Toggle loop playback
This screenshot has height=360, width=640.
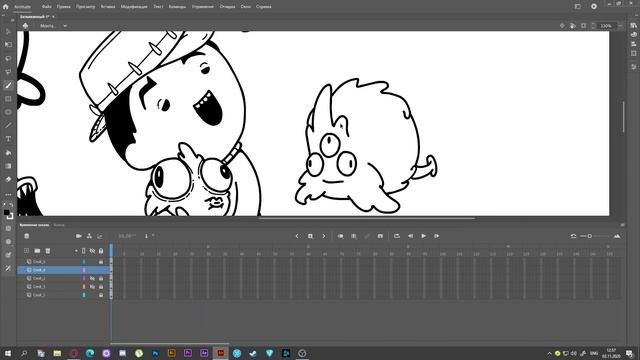tap(397, 236)
